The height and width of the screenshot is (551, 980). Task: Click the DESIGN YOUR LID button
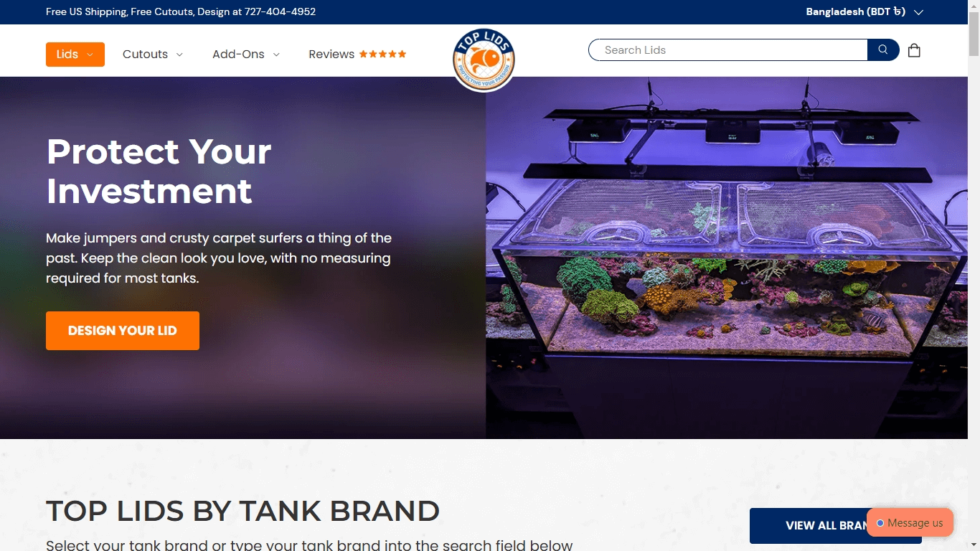tap(123, 331)
